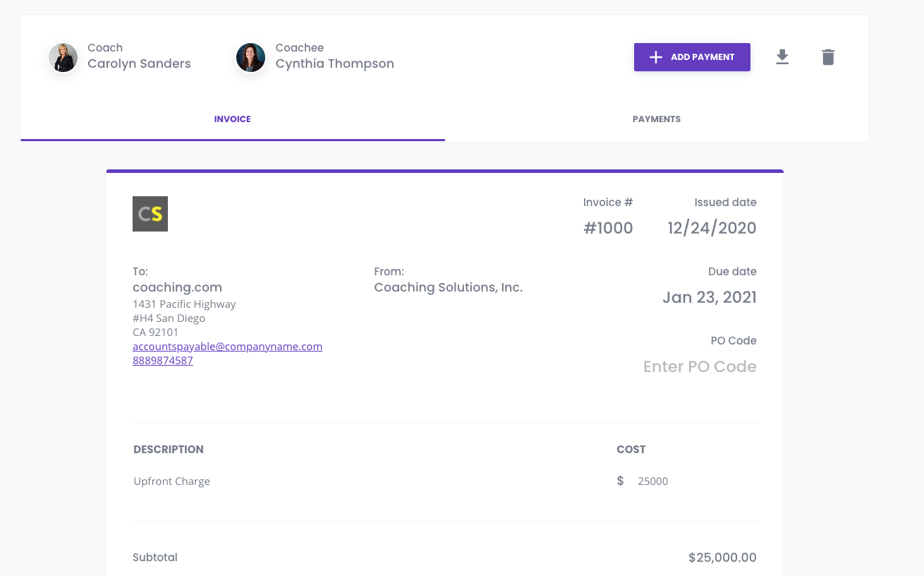Image resolution: width=924 pixels, height=576 pixels.
Task: Click the 8889874587 phone number link
Action: (x=163, y=361)
